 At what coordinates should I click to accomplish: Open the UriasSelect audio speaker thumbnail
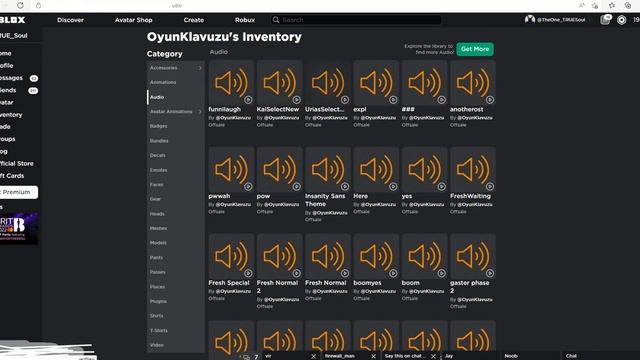[x=328, y=83]
